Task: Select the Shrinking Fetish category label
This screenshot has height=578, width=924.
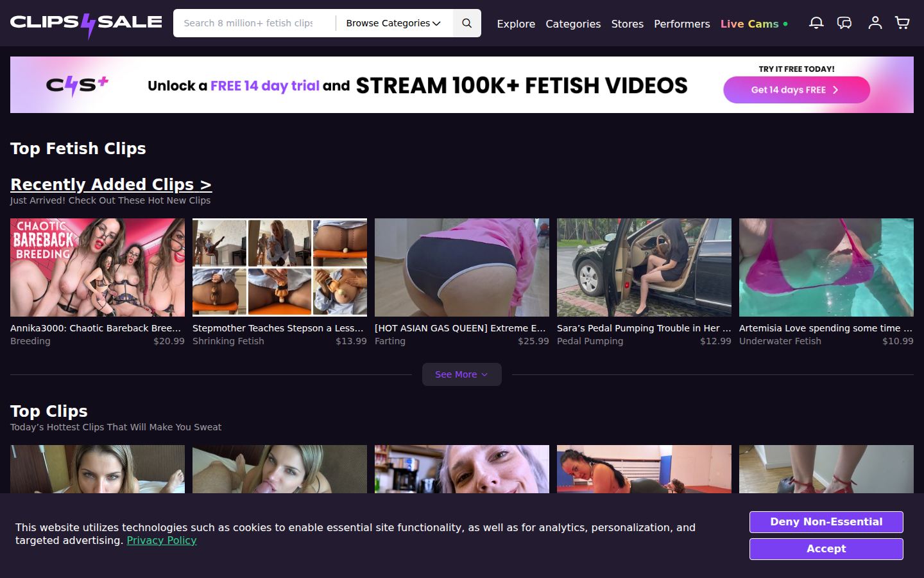Action: [228, 341]
